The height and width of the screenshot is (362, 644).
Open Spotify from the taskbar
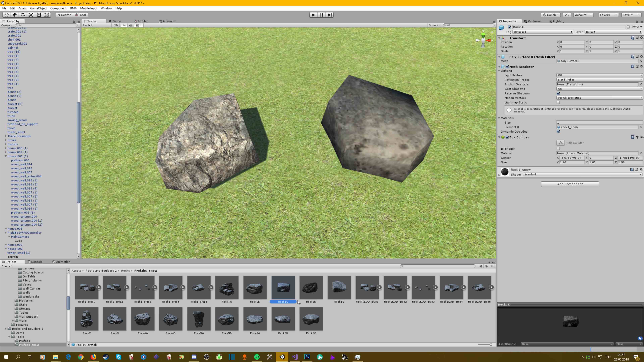point(257,357)
